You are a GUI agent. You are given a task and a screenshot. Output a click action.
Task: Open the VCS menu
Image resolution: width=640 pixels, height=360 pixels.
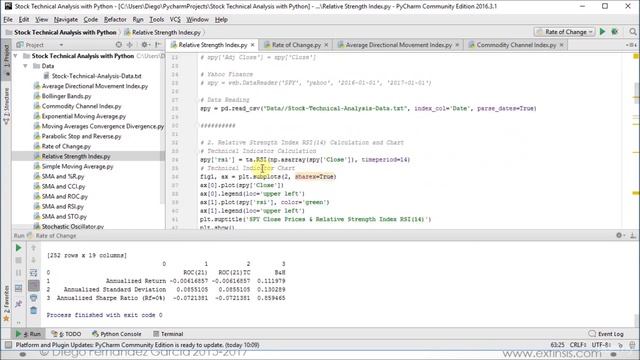click(175, 19)
